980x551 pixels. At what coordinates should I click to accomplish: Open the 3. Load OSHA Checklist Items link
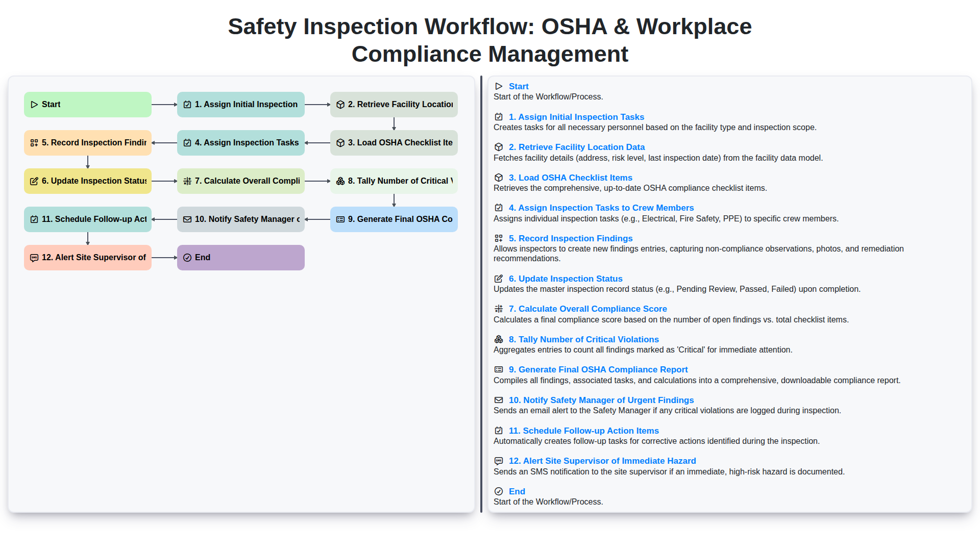click(571, 178)
